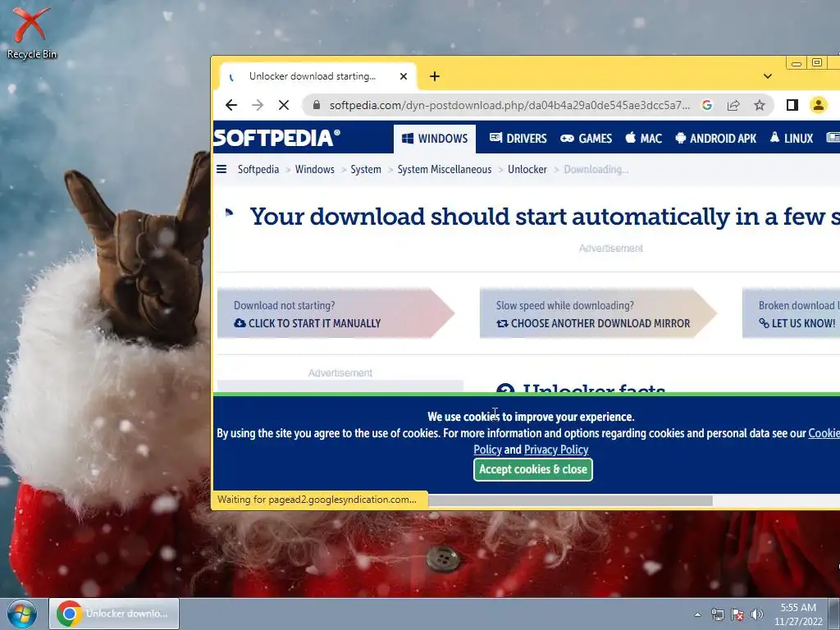Select the WINDOWS category tab
This screenshot has height=630, width=840.
point(435,139)
